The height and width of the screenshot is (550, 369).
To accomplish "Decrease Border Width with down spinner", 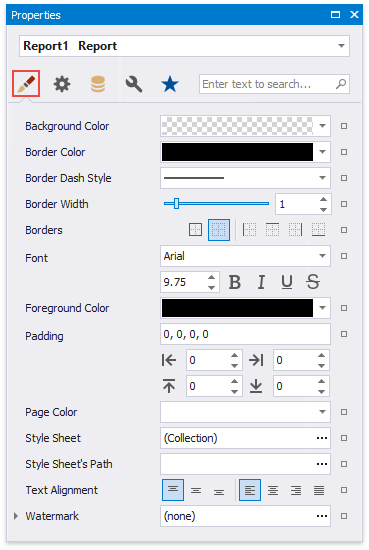I will tap(323, 209).
